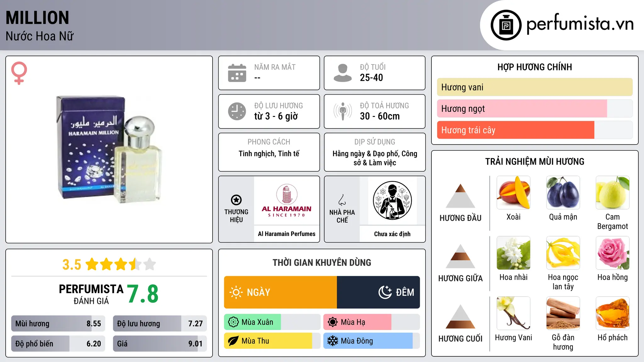Screen dimensions: 644x362
Task: Click the Độ phổ biến 6.20 score bar
Action: pos(58,344)
